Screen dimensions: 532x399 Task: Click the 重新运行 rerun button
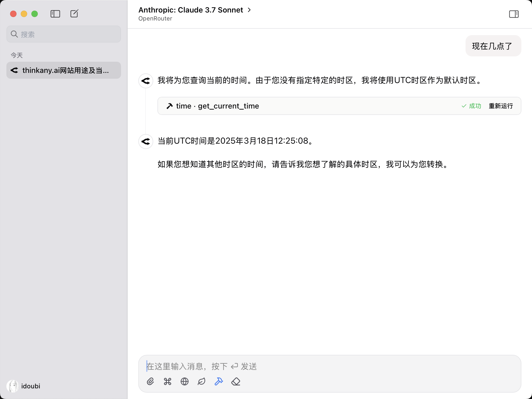[501, 106]
